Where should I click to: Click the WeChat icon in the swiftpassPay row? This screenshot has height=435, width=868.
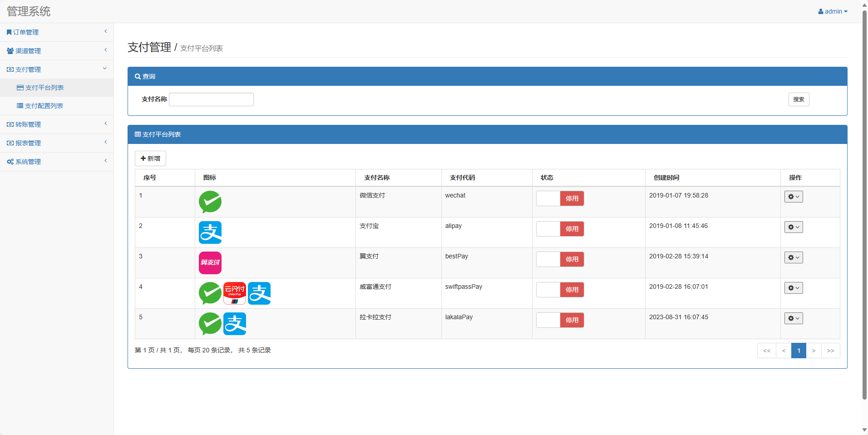[210, 293]
